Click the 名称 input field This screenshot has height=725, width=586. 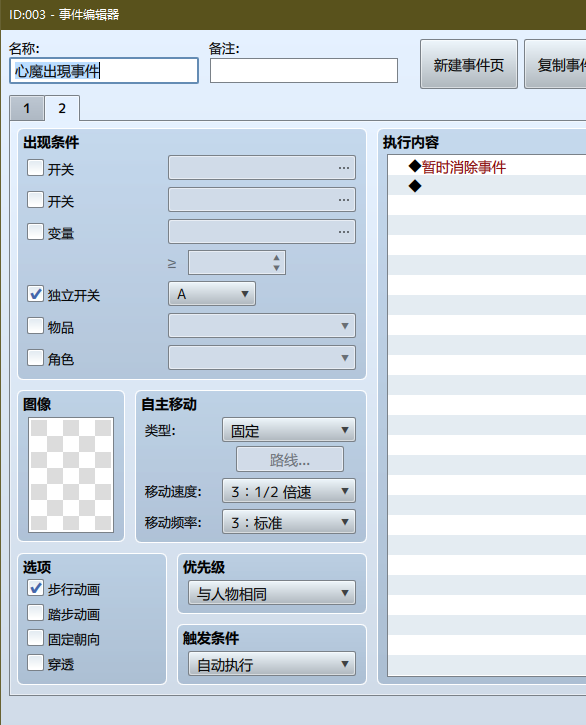pyautogui.click(x=104, y=71)
